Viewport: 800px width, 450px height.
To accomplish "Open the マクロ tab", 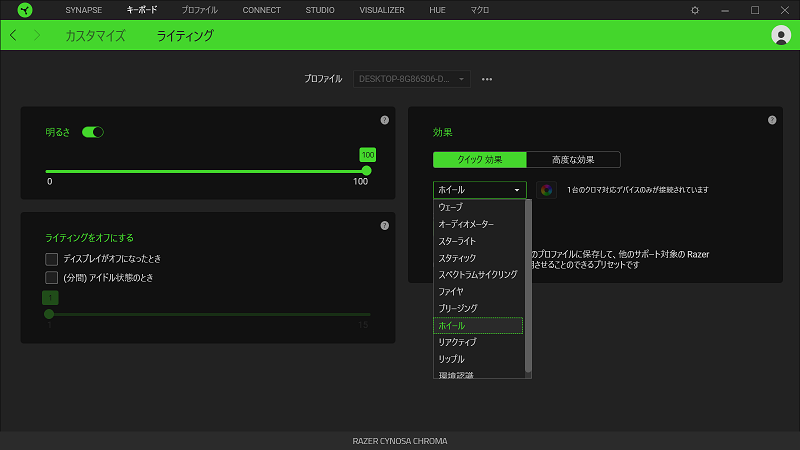I will pos(480,10).
